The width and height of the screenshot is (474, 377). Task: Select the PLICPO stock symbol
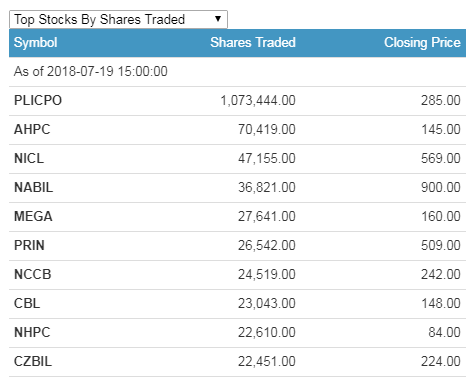click(38, 100)
